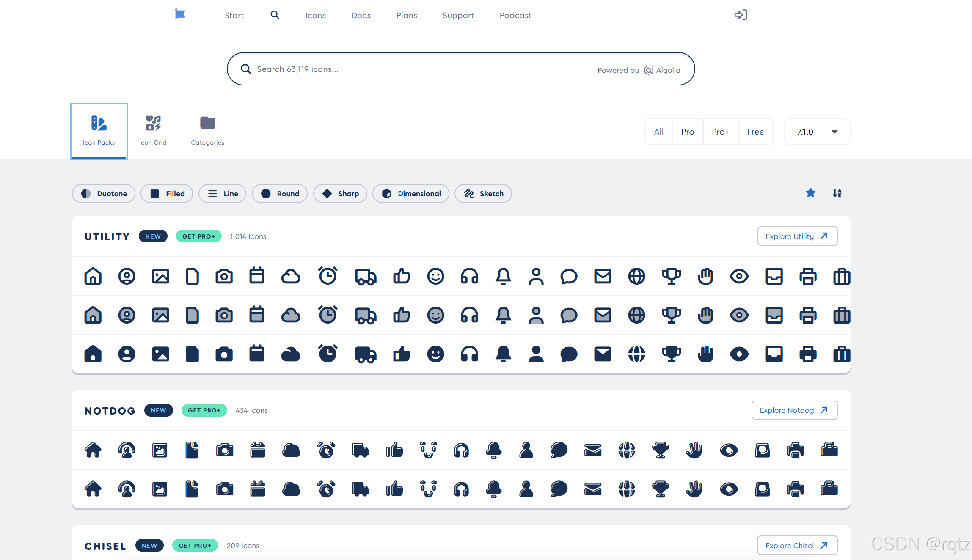This screenshot has height=560, width=972.
Task: Focus the Search 63,119 icons field
Action: [423, 69]
